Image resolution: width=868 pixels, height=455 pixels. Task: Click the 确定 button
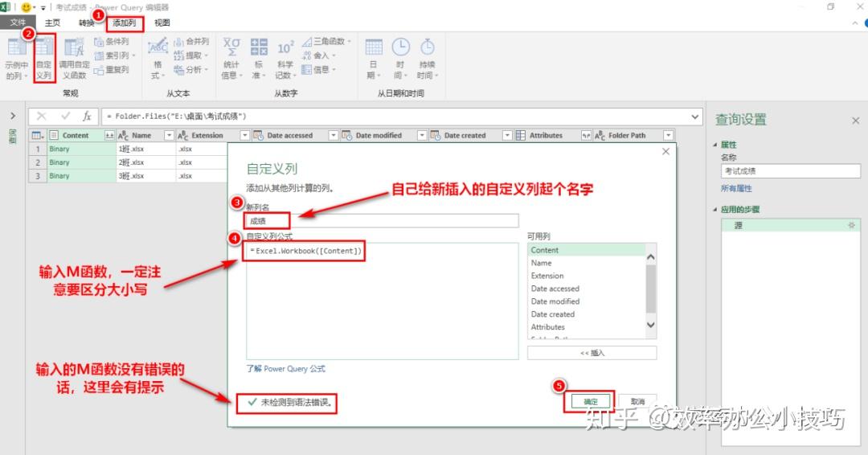pyautogui.click(x=590, y=401)
